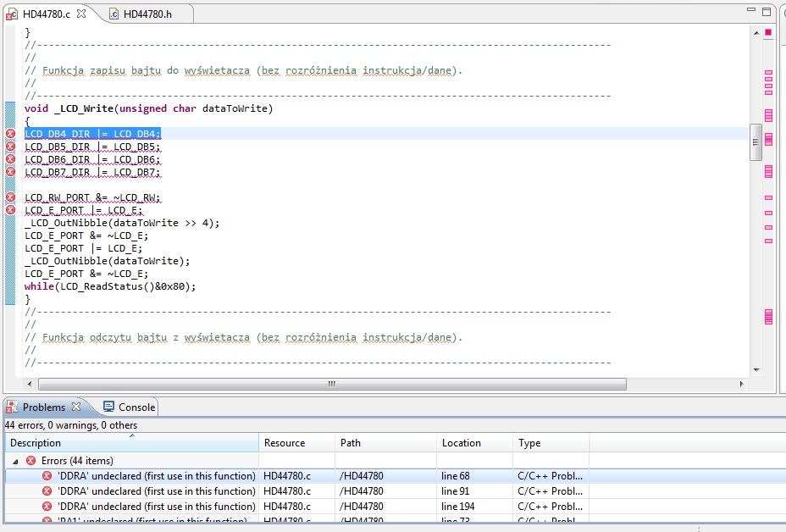
Task: Sort problems by Location column
Action: pos(474,443)
